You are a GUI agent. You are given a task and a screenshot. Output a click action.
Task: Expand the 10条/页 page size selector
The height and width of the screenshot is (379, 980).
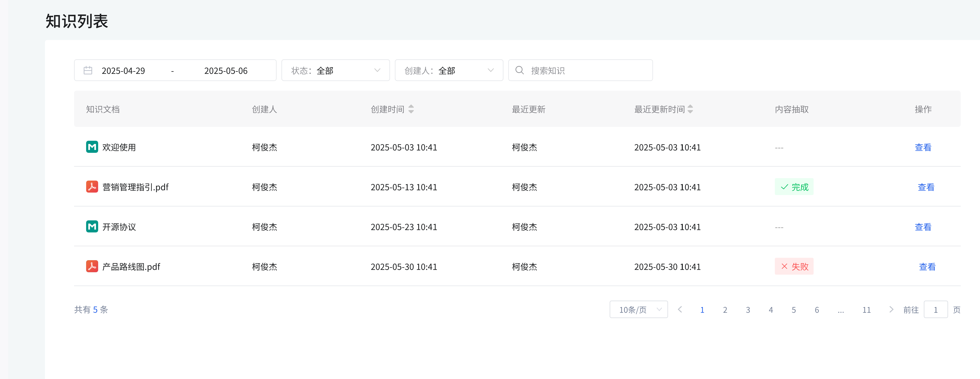pyautogui.click(x=638, y=309)
